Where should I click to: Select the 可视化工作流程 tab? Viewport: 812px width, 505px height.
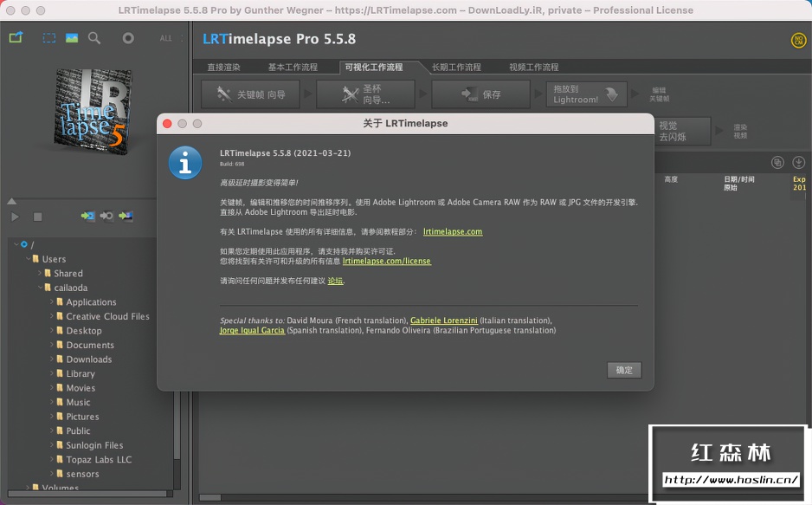pos(374,68)
